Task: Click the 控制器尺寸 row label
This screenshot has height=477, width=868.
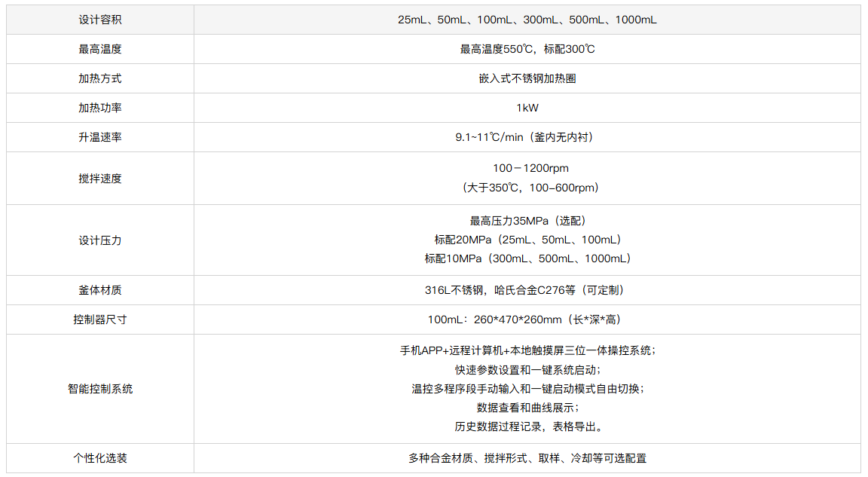Action: tap(99, 320)
